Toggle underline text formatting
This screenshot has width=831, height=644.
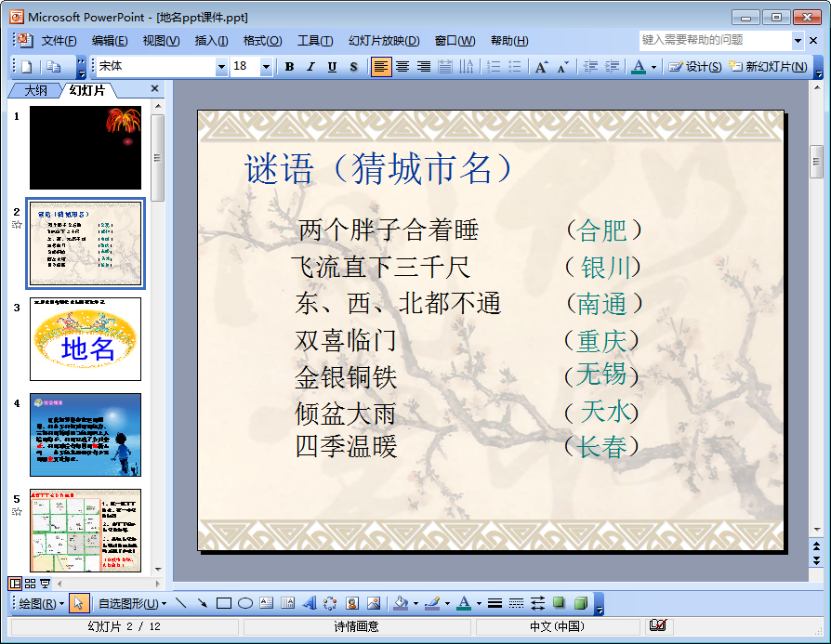pos(331,67)
